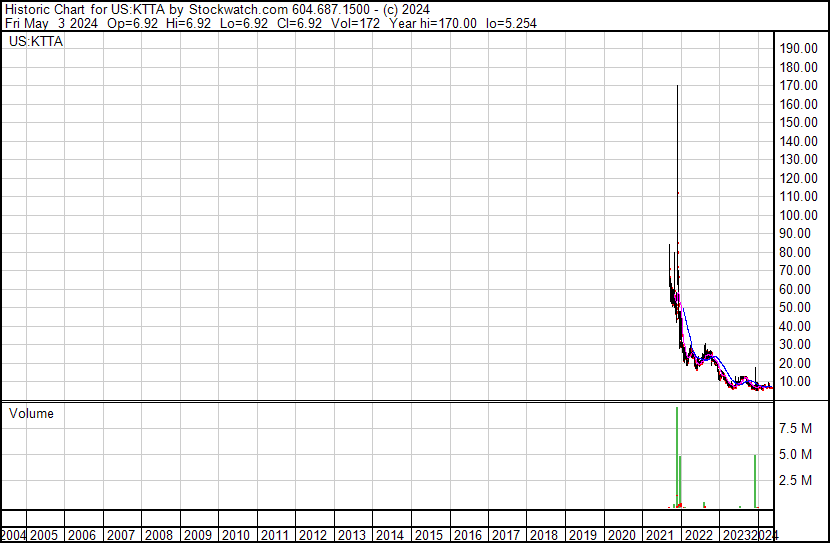Click the 190.00 price axis label
The height and width of the screenshot is (543, 830).
tap(798, 48)
